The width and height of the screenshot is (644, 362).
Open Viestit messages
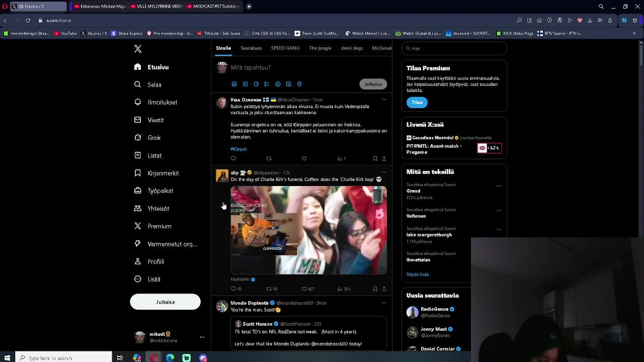tap(149, 120)
